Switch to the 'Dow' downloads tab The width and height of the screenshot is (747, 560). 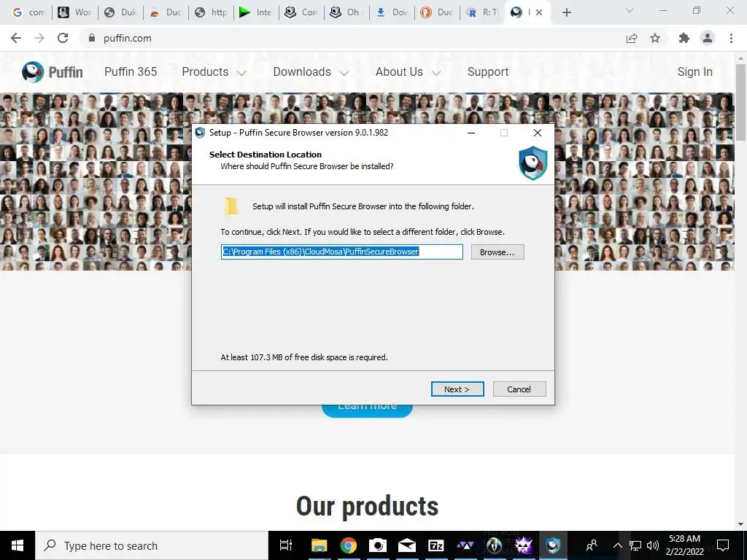(x=392, y=12)
